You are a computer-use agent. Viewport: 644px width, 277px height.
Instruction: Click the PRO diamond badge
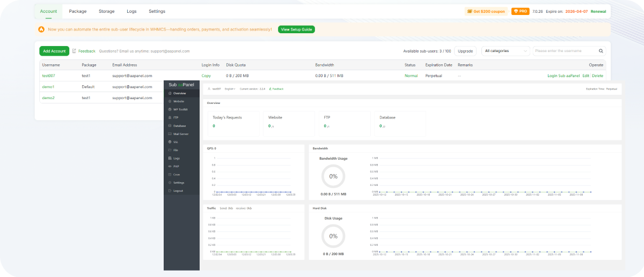point(519,11)
